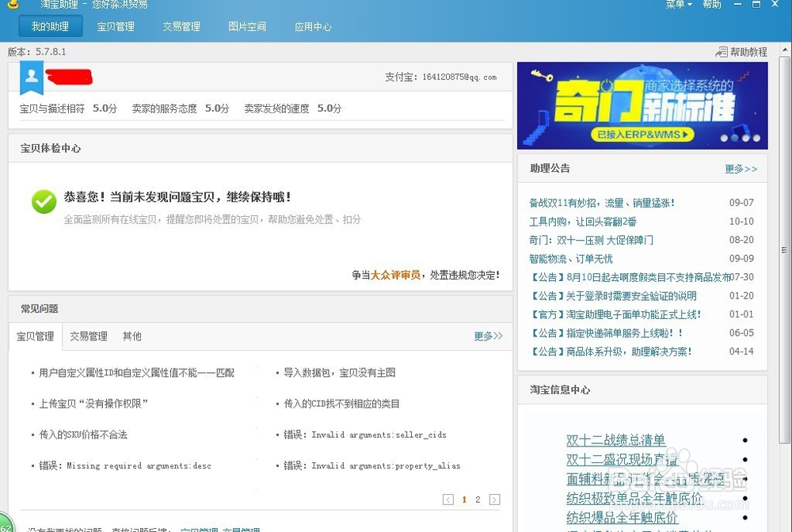Open question 导入数据包,宝贝没有主图
Image resolution: width=792 pixels, height=532 pixels.
[x=339, y=373]
